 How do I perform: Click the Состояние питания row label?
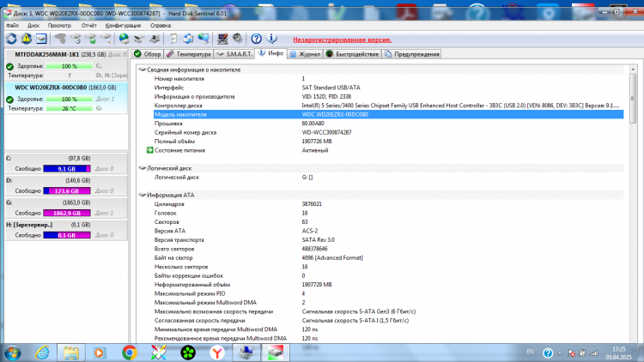(x=180, y=150)
